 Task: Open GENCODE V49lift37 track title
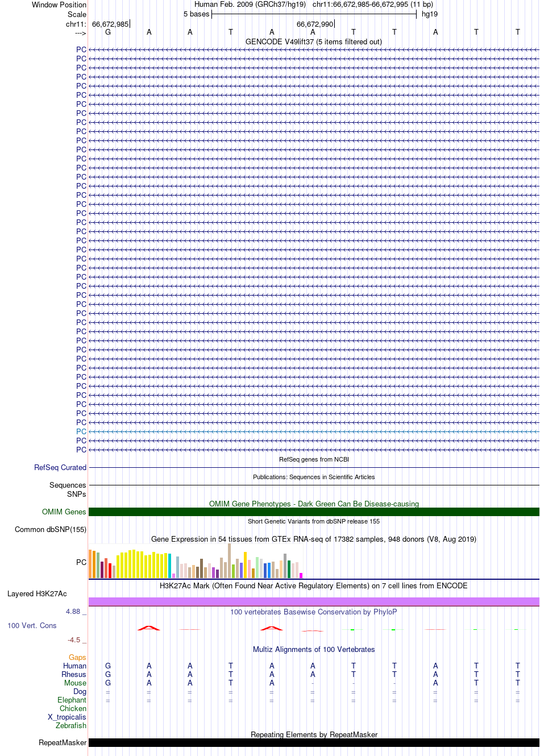(x=314, y=41)
